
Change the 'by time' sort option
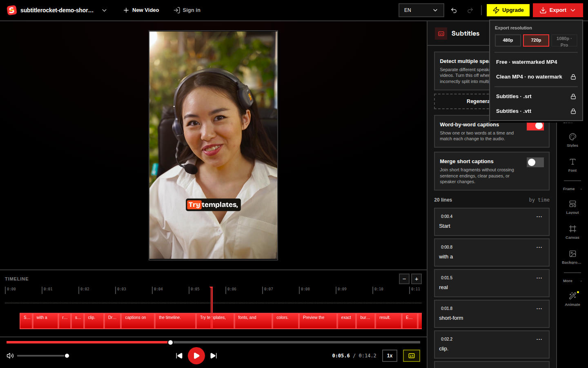click(x=539, y=200)
